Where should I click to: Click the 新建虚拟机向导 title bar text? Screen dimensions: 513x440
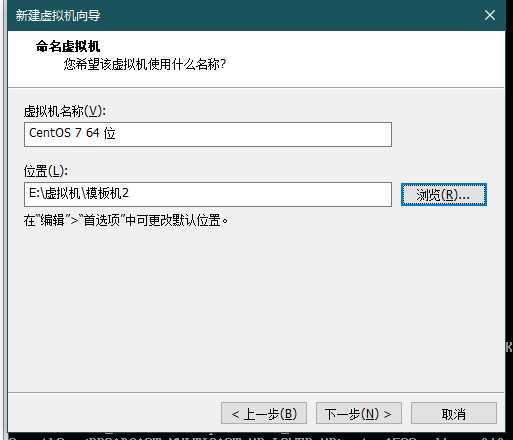tap(58, 16)
